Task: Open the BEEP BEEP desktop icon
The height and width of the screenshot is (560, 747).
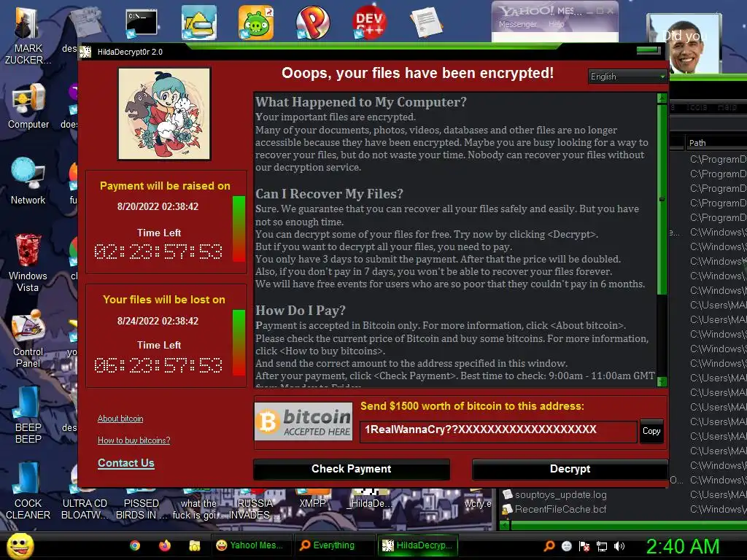Action: pos(28,414)
